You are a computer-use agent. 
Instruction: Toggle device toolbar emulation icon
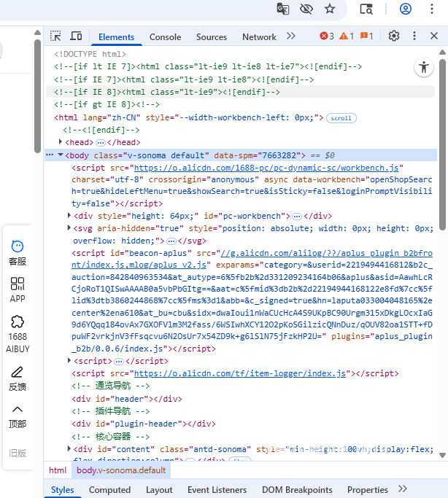76,36
